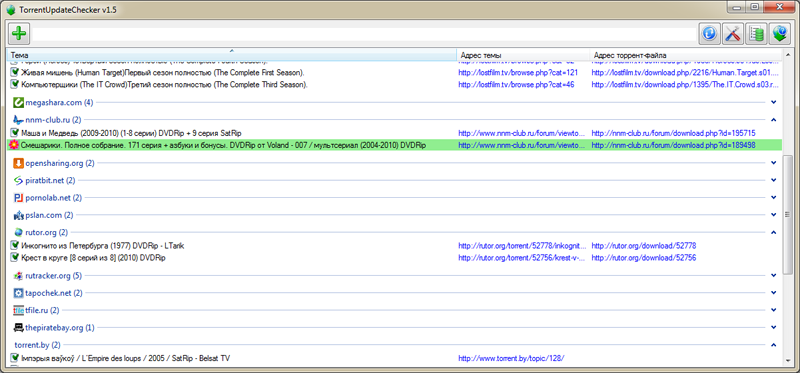Click the Адрес торрент-файла column header
800x373 pixels.
click(686, 55)
